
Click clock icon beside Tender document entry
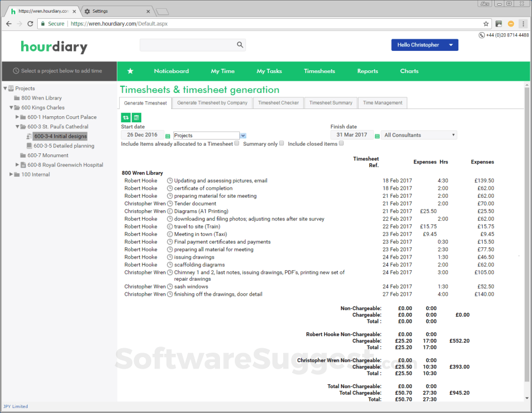(170, 203)
